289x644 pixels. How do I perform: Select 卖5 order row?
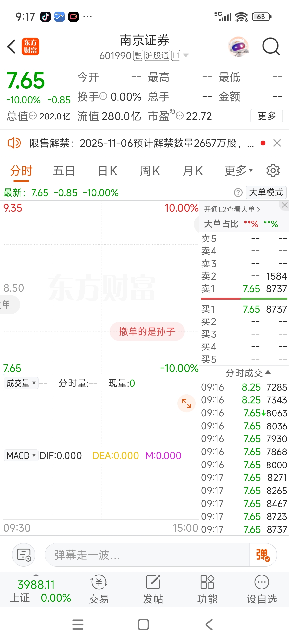(244, 238)
